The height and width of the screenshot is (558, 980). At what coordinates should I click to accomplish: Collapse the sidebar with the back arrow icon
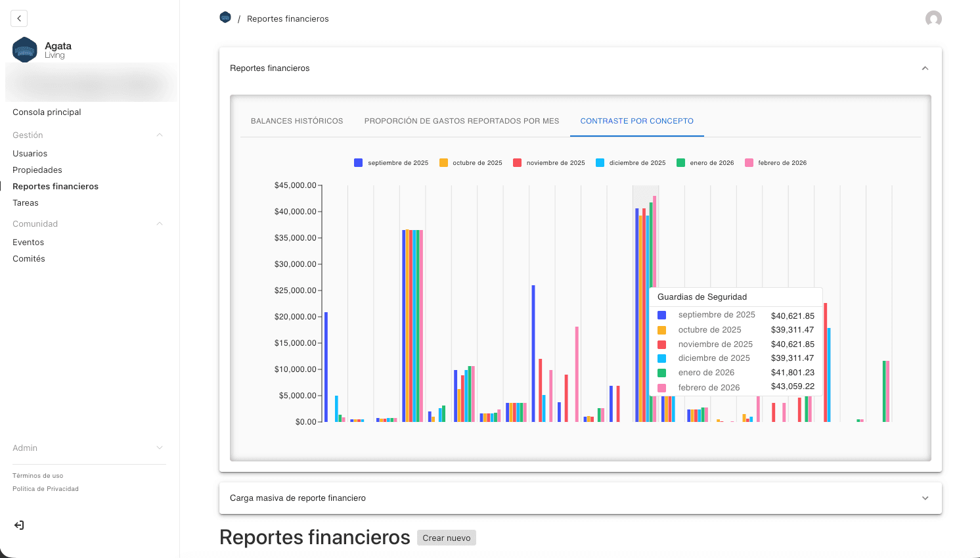(19, 18)
